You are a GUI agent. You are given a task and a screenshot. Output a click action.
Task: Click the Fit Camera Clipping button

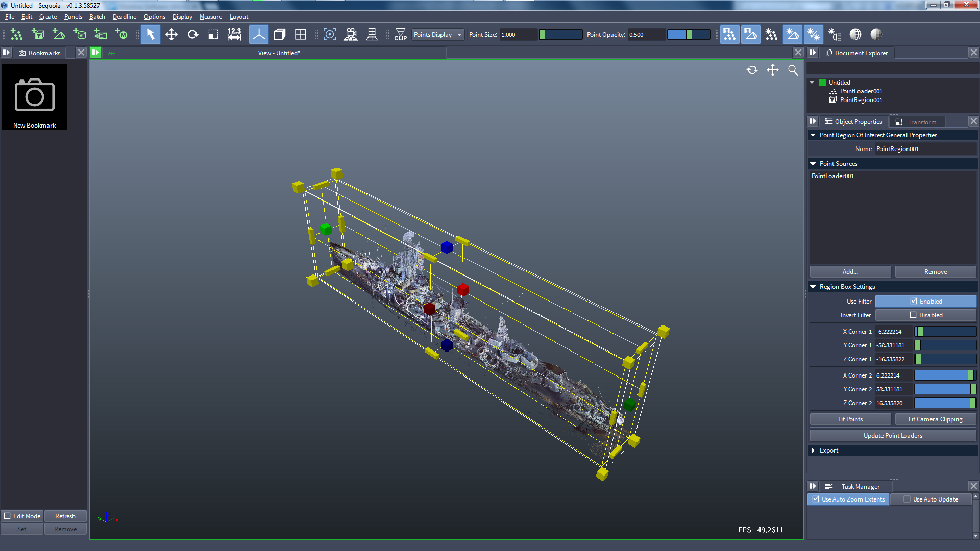pyautogui.click(x=936, y=419)
